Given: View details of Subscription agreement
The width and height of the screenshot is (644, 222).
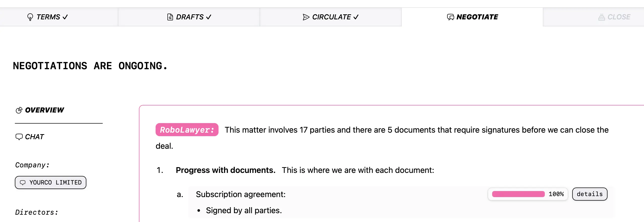Looking at the screenshot, I should pos(590,194).
